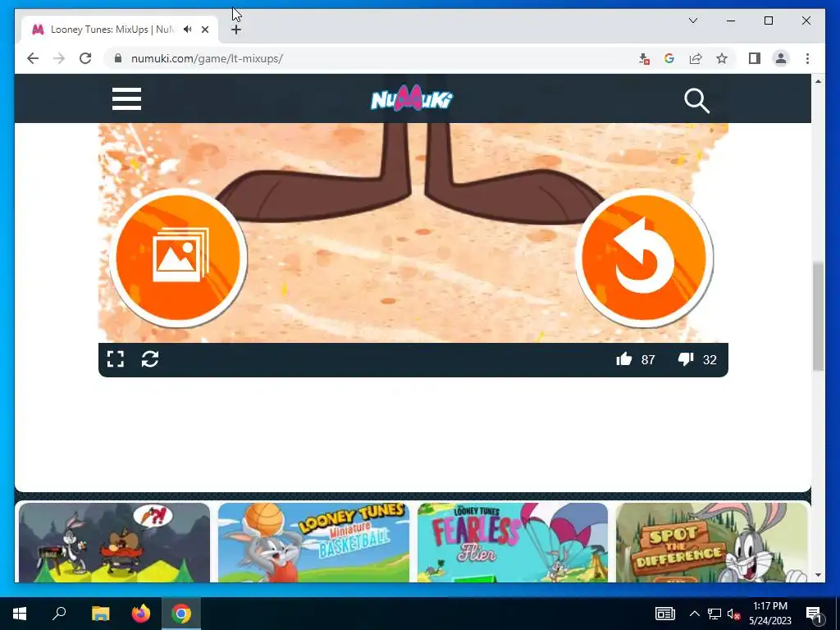Reload the page in Chrome
The image size is (840, 630).
(85, 58)
